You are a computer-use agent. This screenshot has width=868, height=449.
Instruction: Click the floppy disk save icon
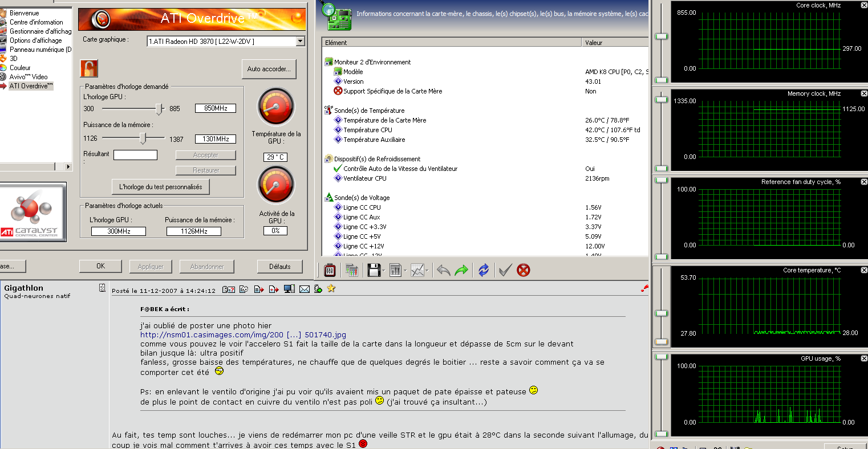click(x=374, y=270)
